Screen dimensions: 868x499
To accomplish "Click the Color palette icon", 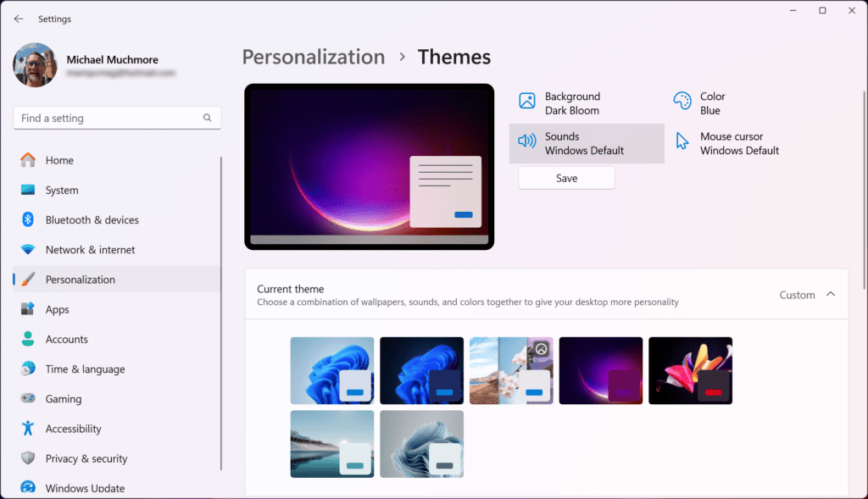I will [x=682, y=101].
